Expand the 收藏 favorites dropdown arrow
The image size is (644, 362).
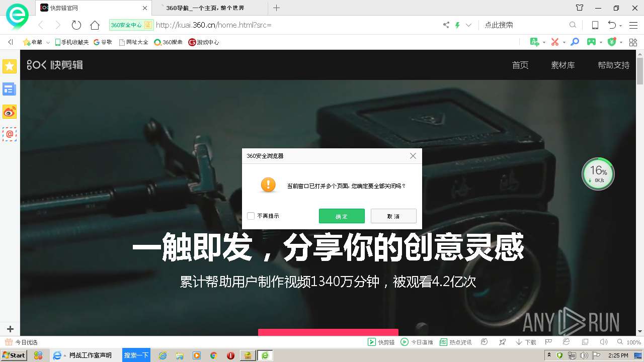pos(48,43)
